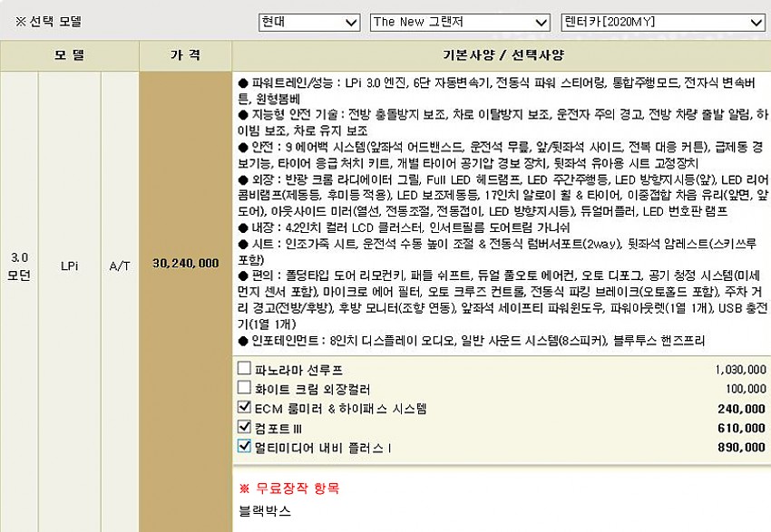Enable the 파노라마 선루프 option checkbox
Image resolution: width=771 pixels, height=532 pixels.
click(x=244, y=369)
